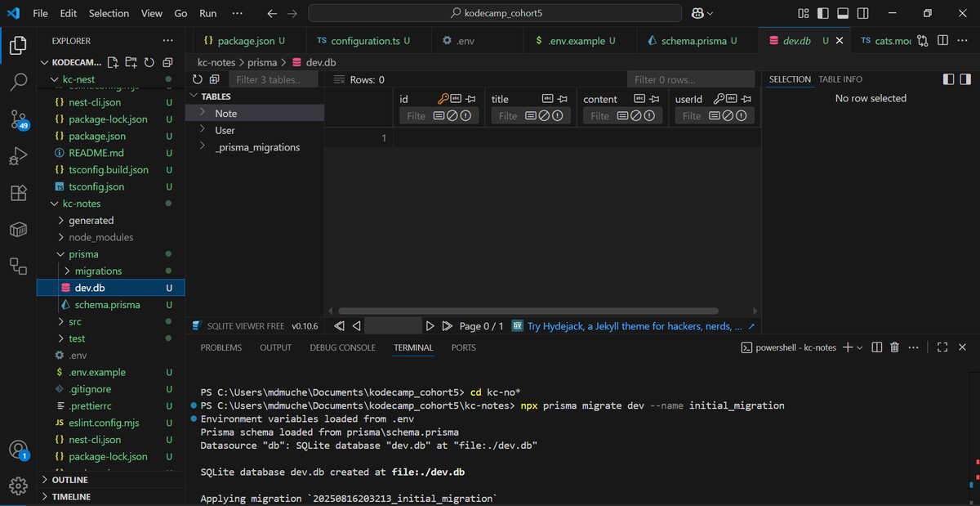Open the Search view in activity bar

pos(18,82)
